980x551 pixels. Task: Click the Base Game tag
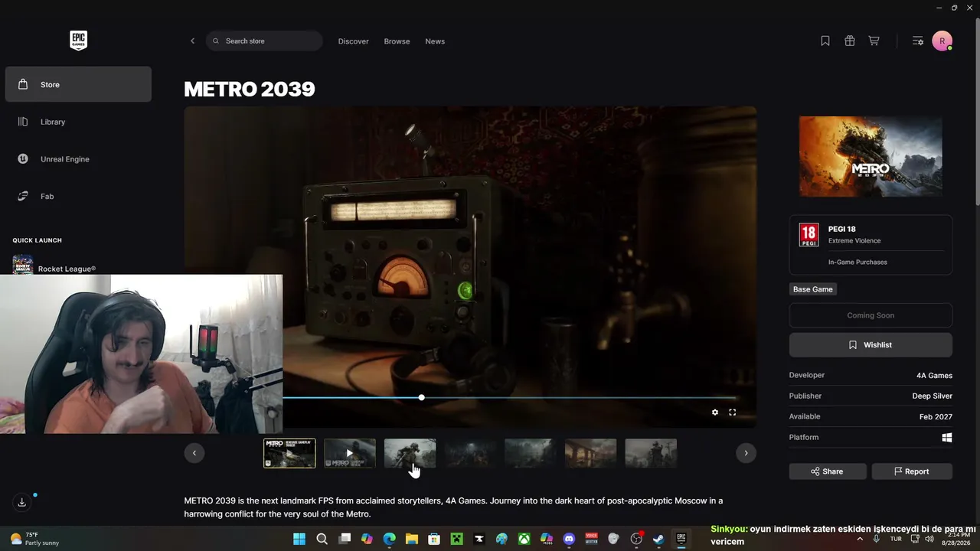[813, 289]
